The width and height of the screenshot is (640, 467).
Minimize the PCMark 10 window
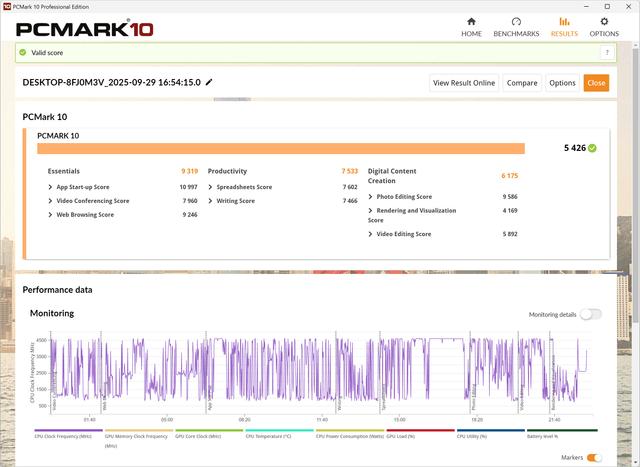[586, 7]
